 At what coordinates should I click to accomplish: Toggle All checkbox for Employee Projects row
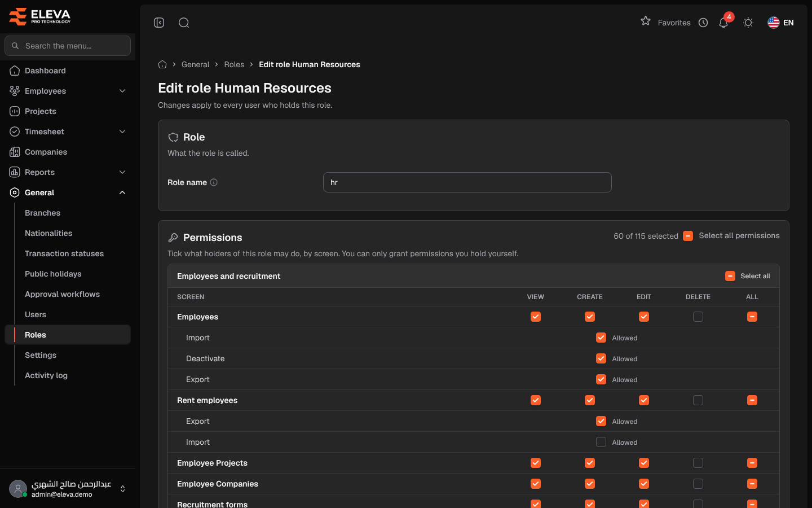click(752, 463)
